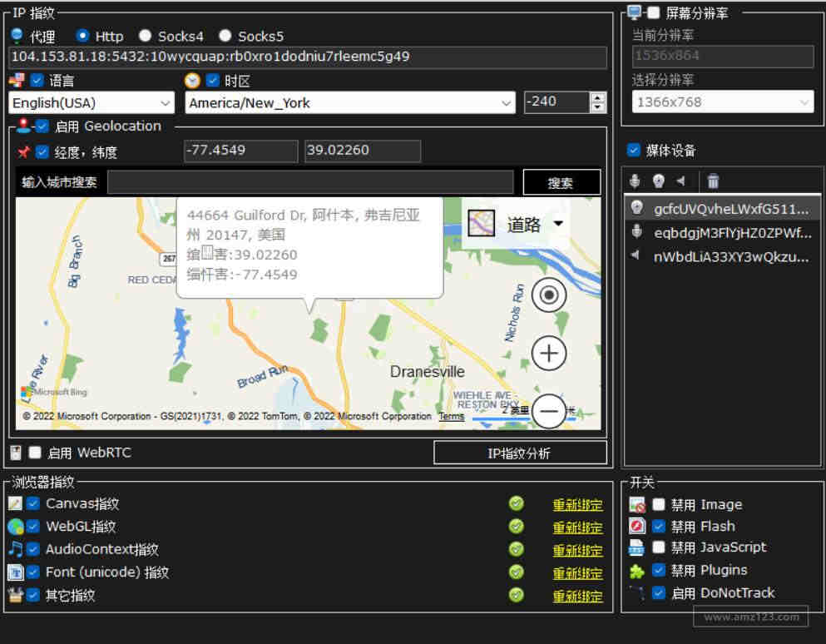Select the Socks4 proxy option
Viewport: 826px width, 644px height.
pyautogui.click(x=145, y=36)
